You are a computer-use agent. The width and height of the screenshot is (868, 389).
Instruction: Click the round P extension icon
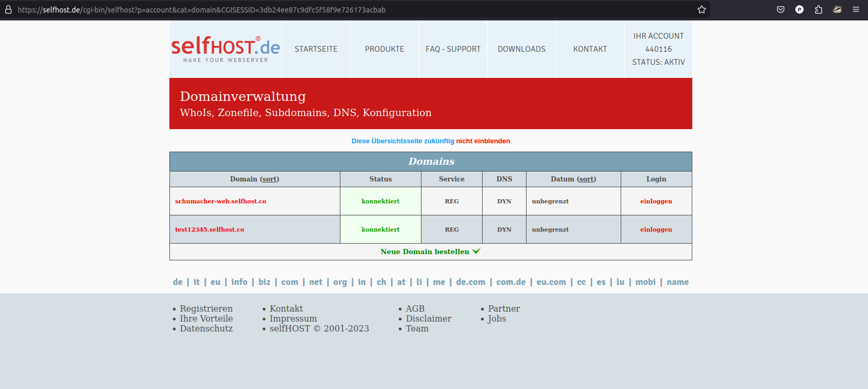pyautogui.click(x=800, y=9)
